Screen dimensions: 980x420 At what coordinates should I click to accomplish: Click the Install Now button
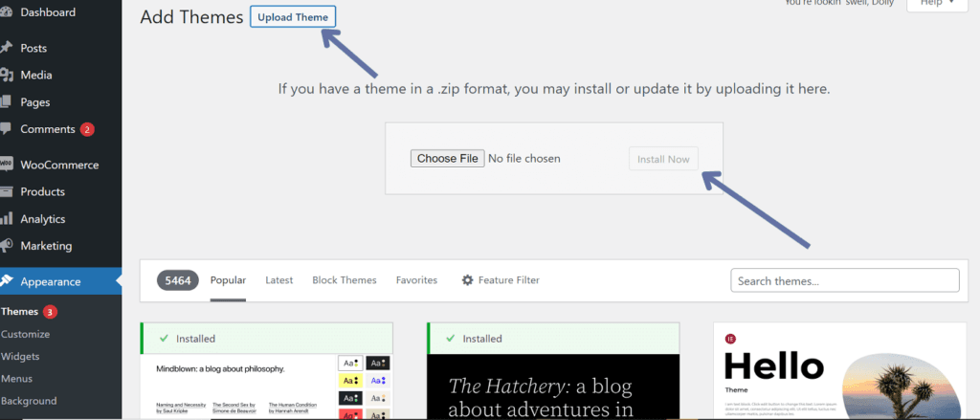tap(663, 160)
